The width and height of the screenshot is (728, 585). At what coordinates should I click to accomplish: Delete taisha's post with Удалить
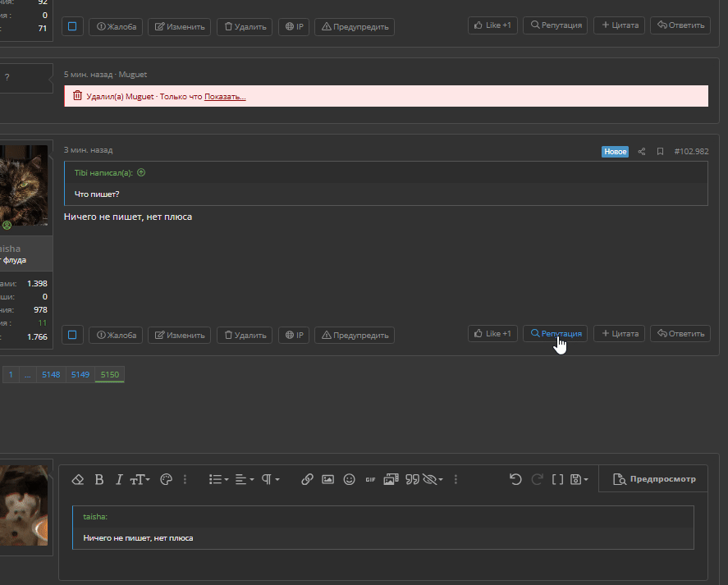pyautogui.click(x=245, y=335)
